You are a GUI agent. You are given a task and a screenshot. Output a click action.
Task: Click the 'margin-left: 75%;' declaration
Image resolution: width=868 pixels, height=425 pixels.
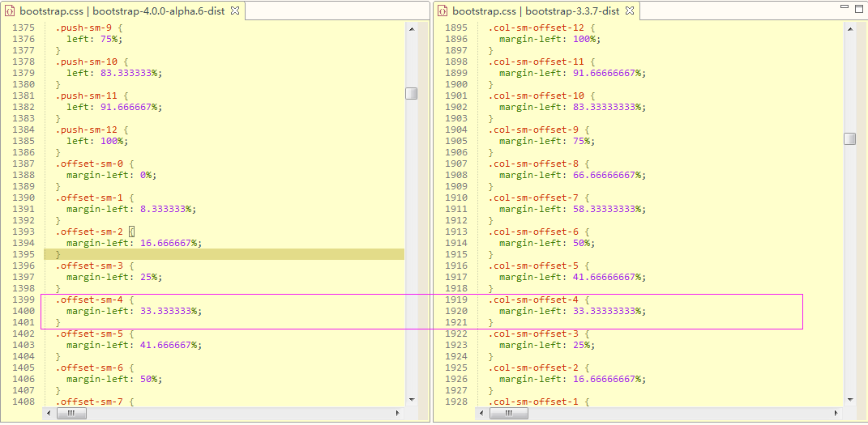click(547, 141)
